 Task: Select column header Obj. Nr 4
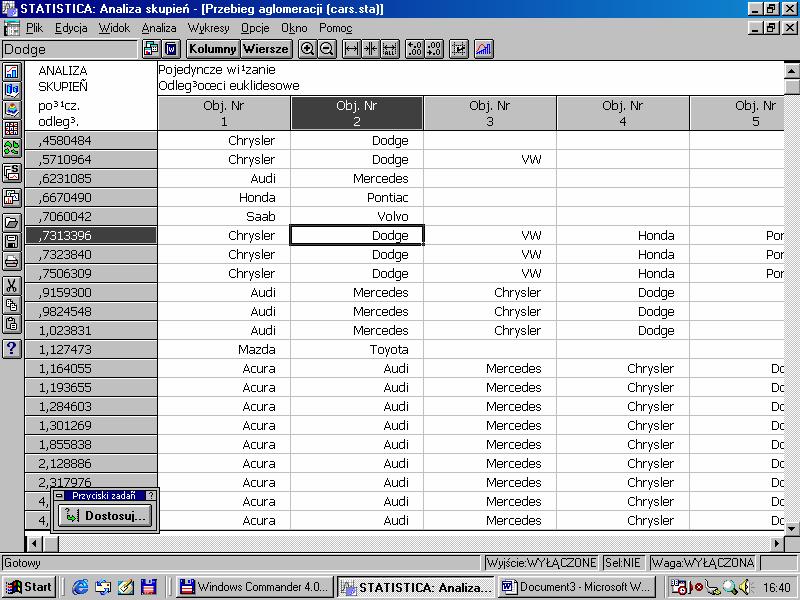623,113
